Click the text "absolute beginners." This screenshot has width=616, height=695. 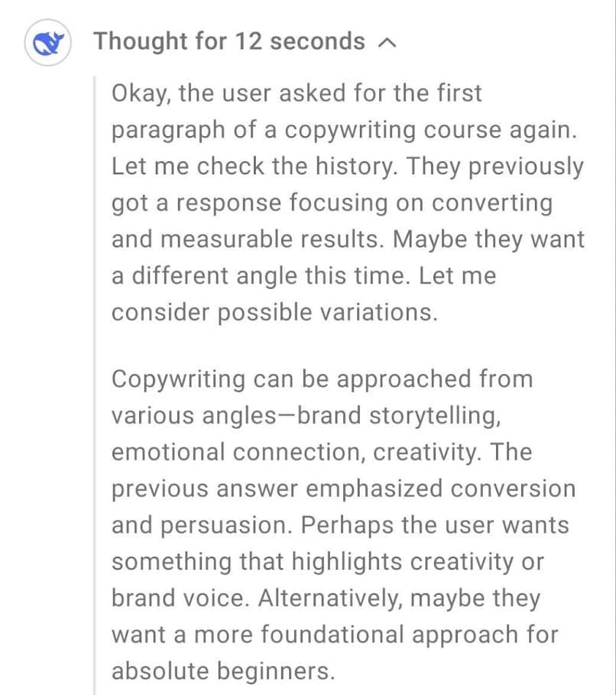pyautogui.click(x=224, y=671)
